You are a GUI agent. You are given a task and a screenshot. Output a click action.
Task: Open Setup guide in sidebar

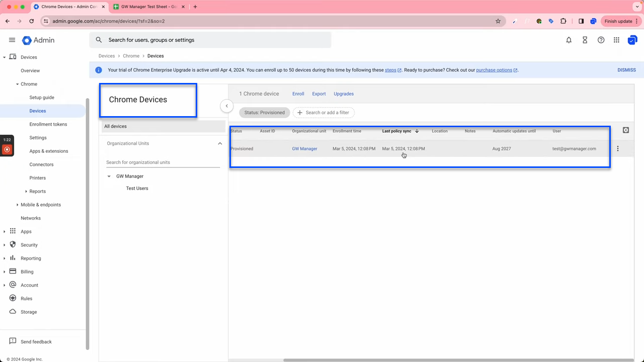tap(42, 98)
